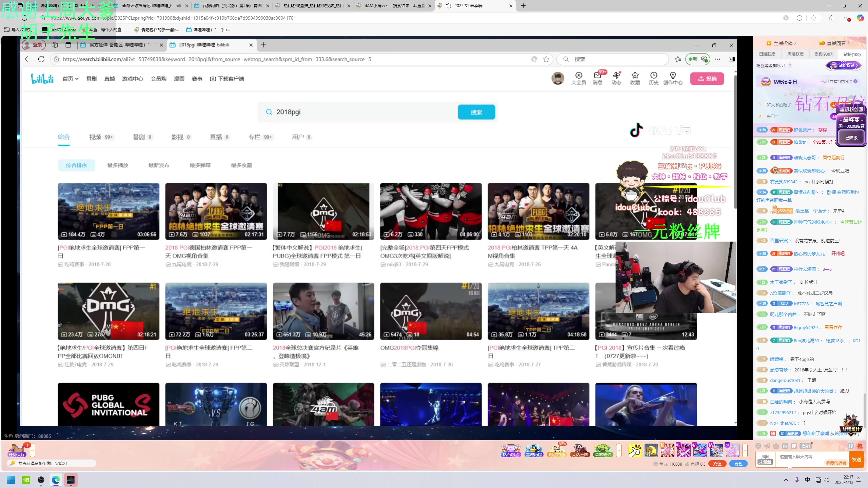Image resolution: width=868 pixels, height=488 pixels.
Task: Open the emoji smiley in chat toolbar
Action: pos(758,446)
